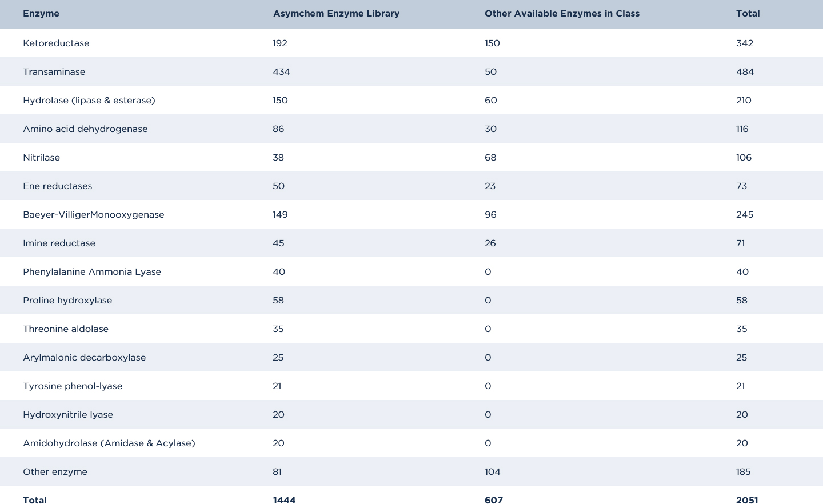823x504 pixels.
Task: Click the Baeyer-VilligerMonooxygenase label
Action: (x=94, y=215)
